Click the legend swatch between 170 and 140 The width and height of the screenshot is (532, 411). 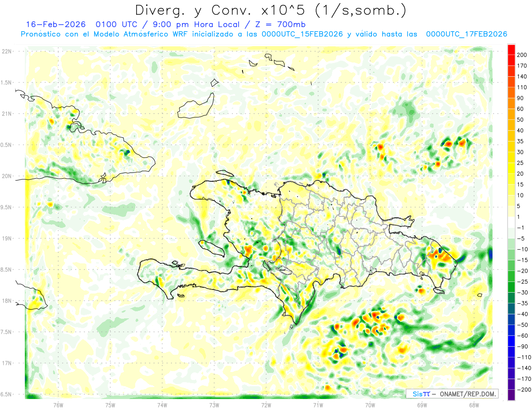tap(511, 71)
